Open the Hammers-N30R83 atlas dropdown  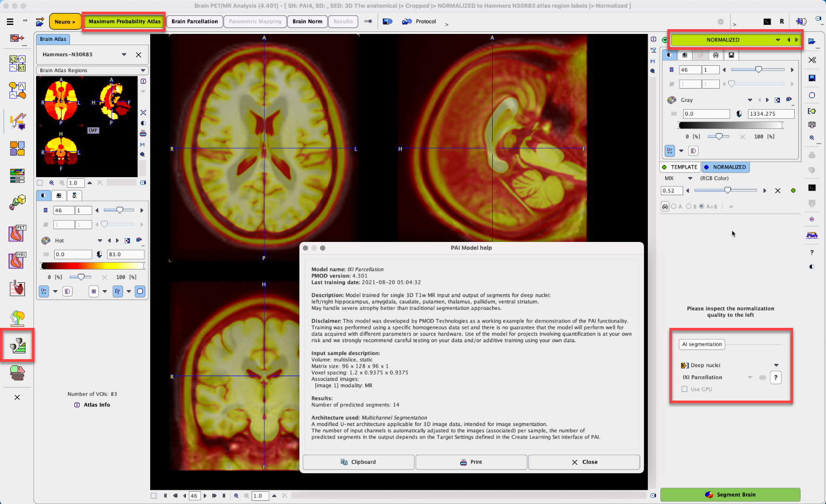(124, 55)
